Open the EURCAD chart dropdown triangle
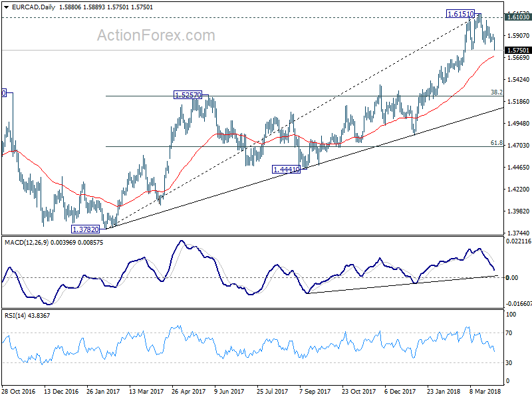532x399 pixels. click(x=7, y=7)
